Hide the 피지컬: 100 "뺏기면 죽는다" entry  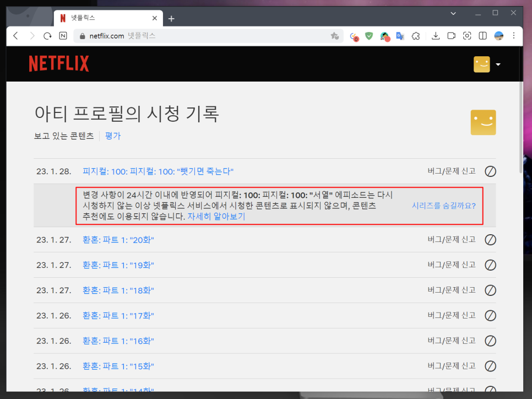490,171
